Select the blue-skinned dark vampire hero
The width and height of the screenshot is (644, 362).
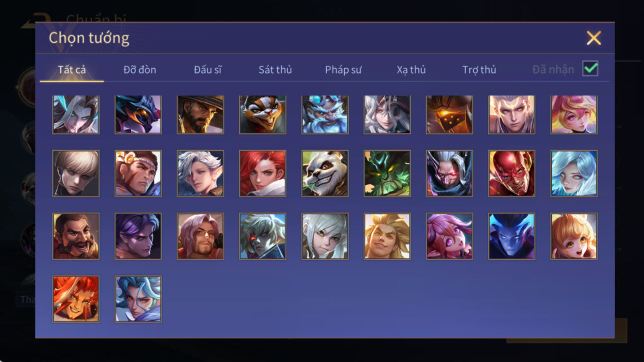[511, 236]
